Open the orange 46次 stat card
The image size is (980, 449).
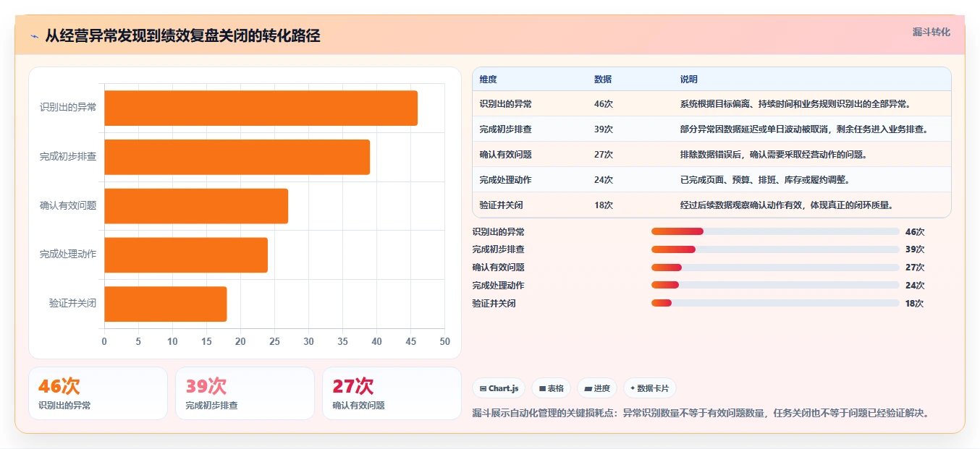pos(98,393)
